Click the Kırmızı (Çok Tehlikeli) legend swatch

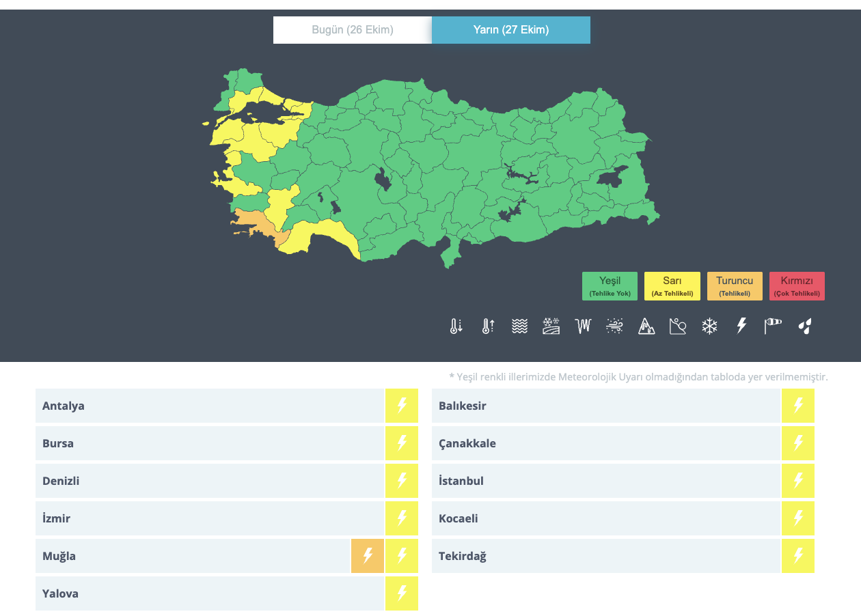pyautogui.click(x=797, y=286)
